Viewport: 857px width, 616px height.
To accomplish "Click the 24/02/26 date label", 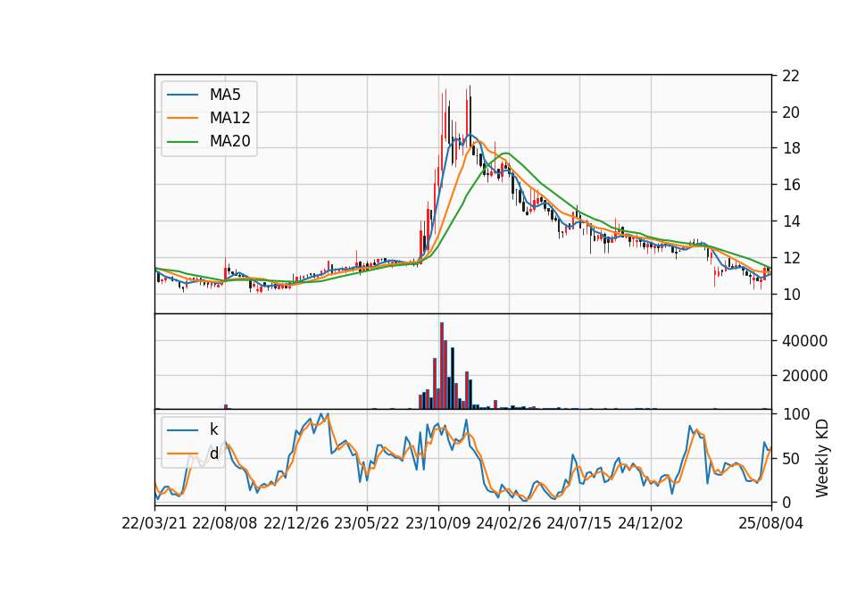I will point(509,523).
